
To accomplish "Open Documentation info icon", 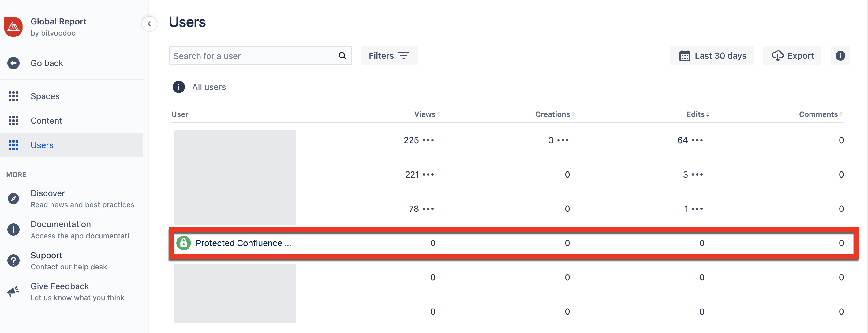I will click(13, 230).
